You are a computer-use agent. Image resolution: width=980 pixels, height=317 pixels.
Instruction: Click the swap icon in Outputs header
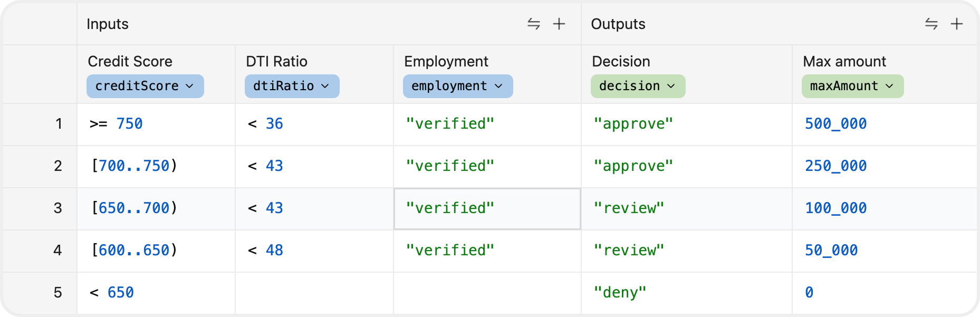(x=931, y=24)
